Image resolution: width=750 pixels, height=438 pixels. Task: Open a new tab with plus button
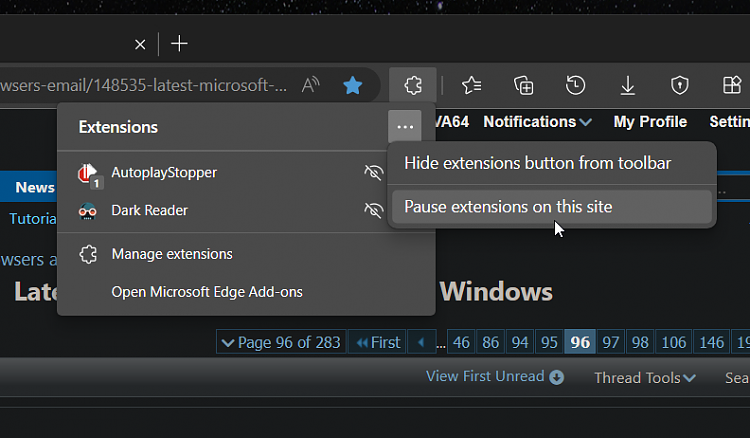179,44
